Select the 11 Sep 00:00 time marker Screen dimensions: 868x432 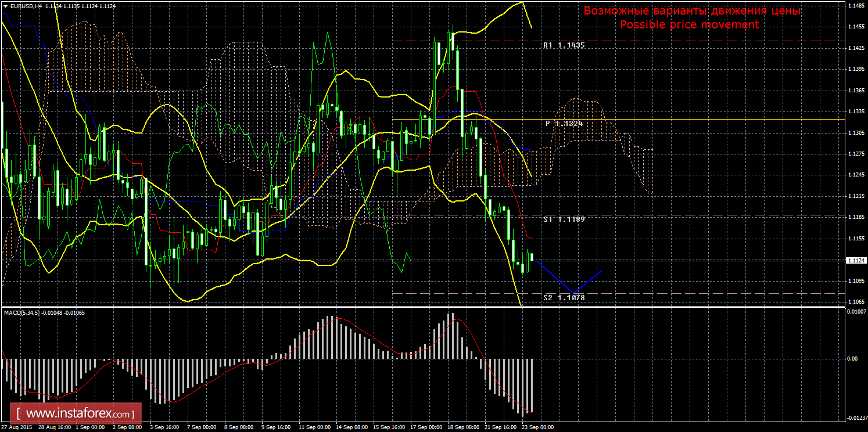click(x=314, y=427)
